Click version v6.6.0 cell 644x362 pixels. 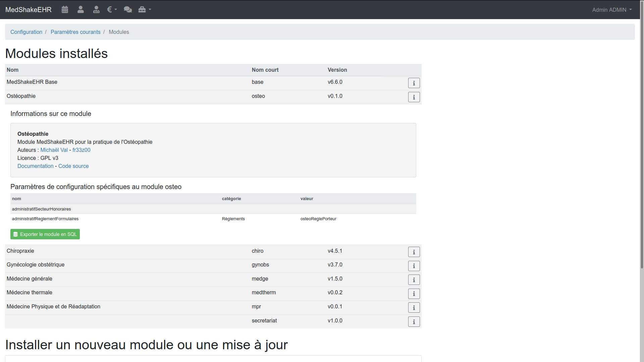[x=335, y=82]
